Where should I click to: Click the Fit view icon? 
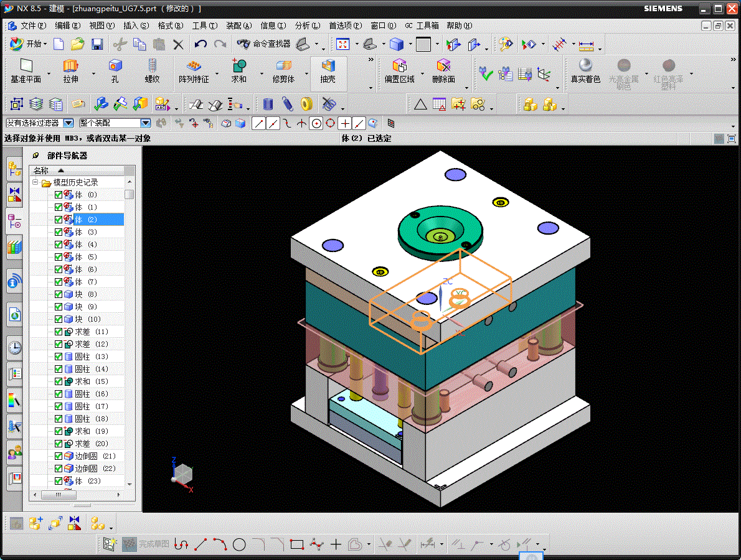click(342, 44)
